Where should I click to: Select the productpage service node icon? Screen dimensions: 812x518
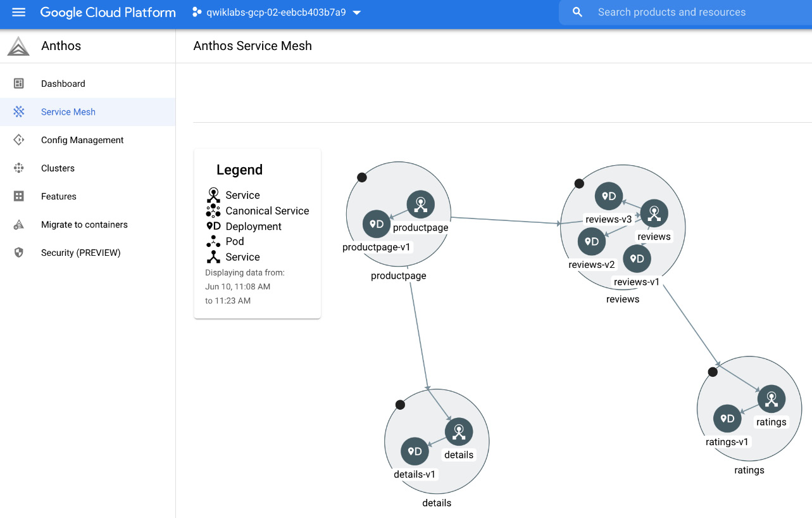pos(421,205)
